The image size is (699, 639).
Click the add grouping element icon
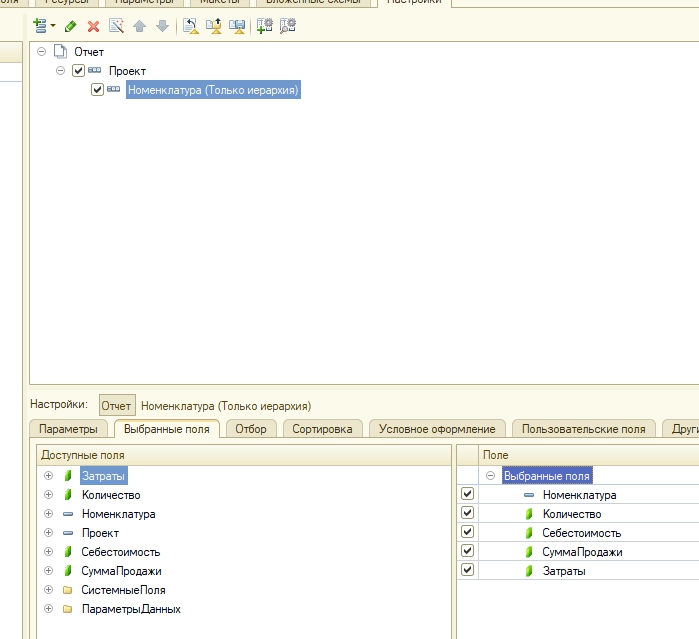tap(41, 26)
